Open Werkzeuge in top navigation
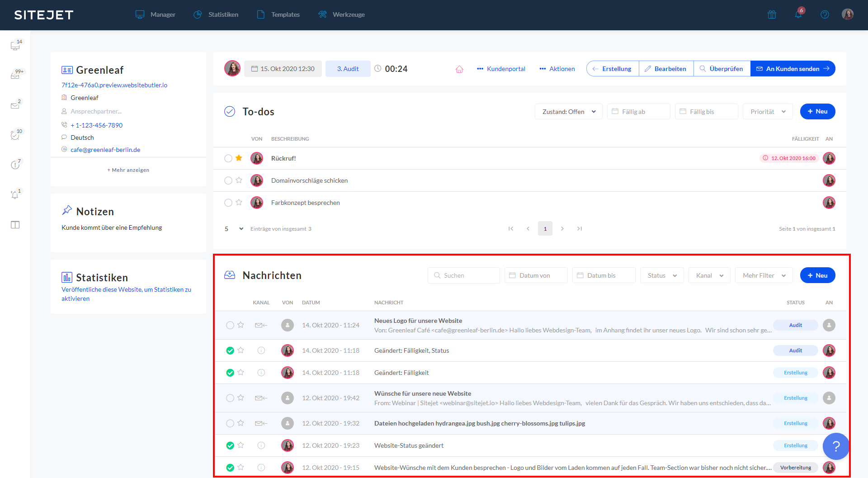868x478 pixels. 341,14
